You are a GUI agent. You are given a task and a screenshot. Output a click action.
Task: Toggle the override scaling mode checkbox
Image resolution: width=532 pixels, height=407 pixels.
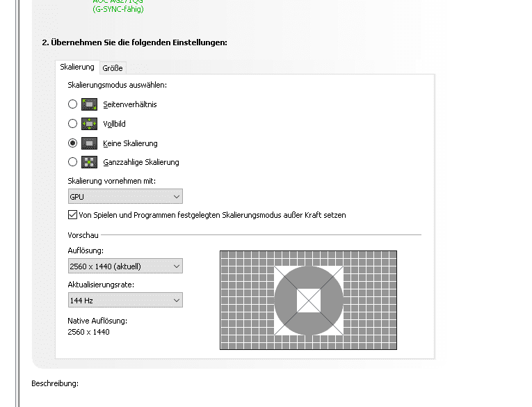point(72,215)
